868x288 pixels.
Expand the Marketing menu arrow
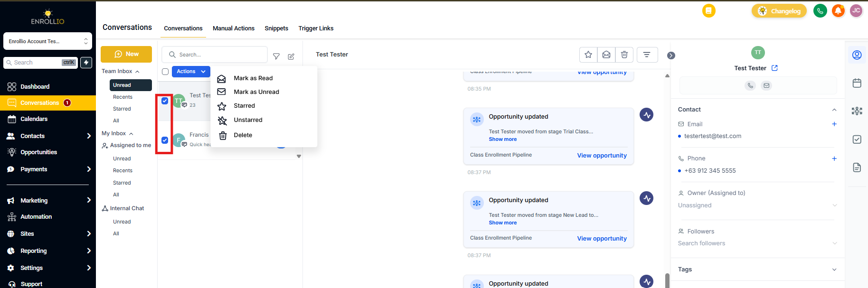89,200
